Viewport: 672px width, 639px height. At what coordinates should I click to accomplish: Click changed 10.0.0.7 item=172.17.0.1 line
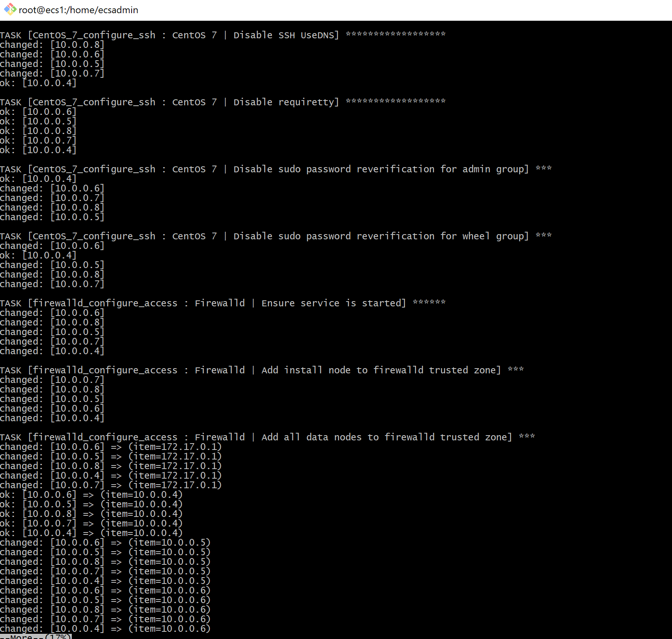coord(111,485)
